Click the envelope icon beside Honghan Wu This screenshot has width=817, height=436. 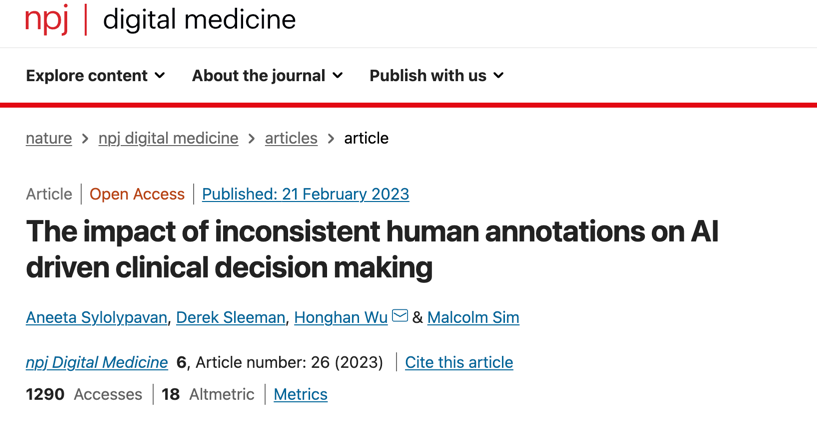[400, 315]
